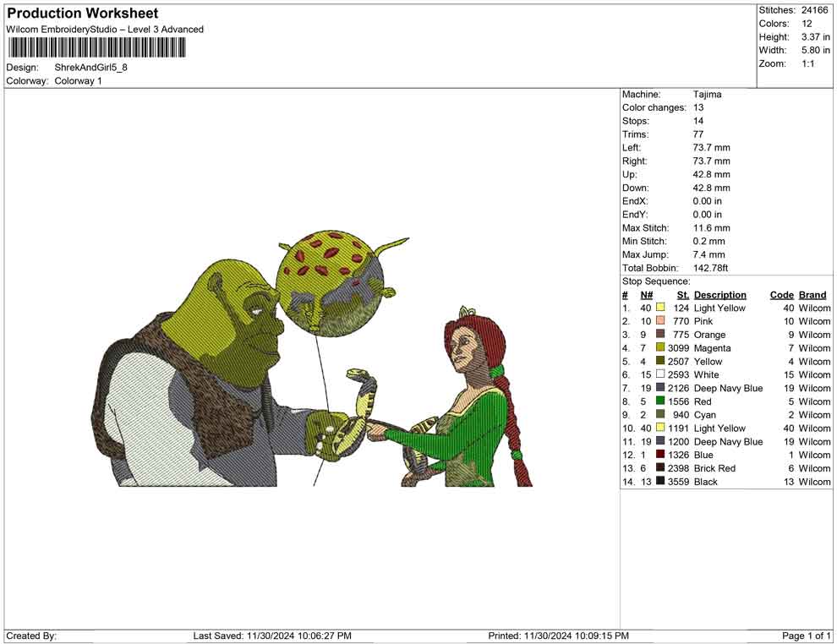Viewport: 837px width, 644px height.
Task: Click 'Printed: 11/30/2024 10:09:15 PM'
Action: (x=558, y=636)
